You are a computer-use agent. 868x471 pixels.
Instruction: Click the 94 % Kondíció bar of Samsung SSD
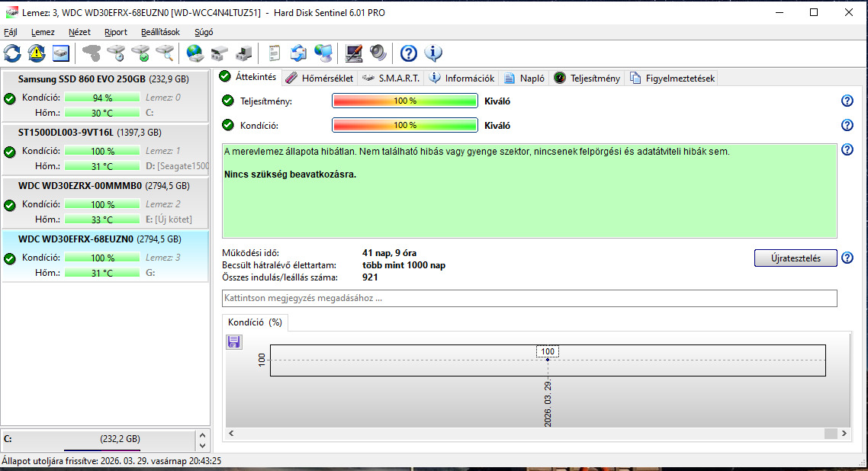click(102, 98)
